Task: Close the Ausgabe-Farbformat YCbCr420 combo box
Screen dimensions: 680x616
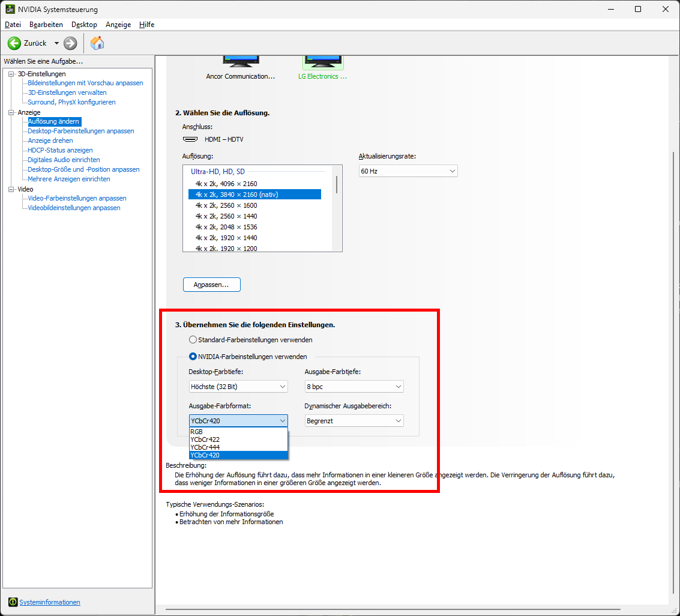Action: click(238, 421)
